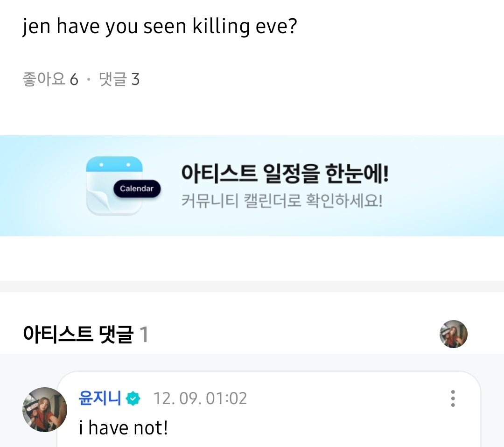
Task: Open 윤지니's comment timestamp '12. 09. 01:02'
Action: (201, 398)
